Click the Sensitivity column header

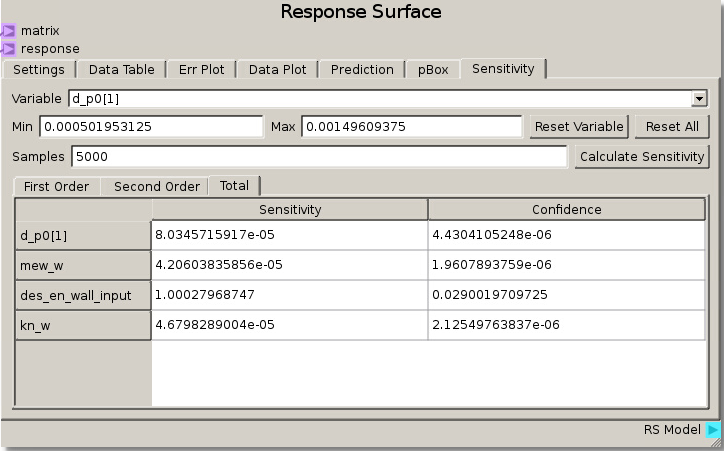[x=290, y=209]
